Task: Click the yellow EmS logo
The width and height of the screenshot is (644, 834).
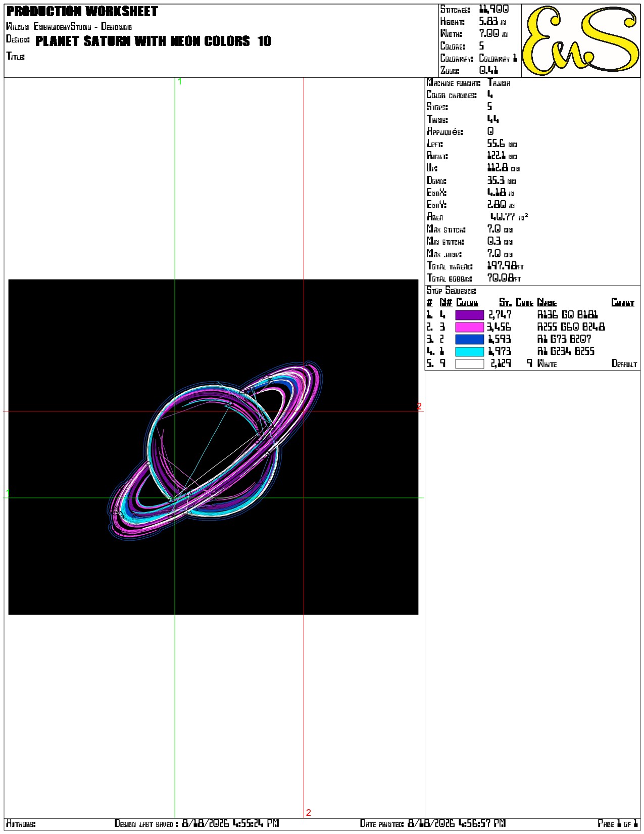Action: pyautogui.click(x=580, y=40)
